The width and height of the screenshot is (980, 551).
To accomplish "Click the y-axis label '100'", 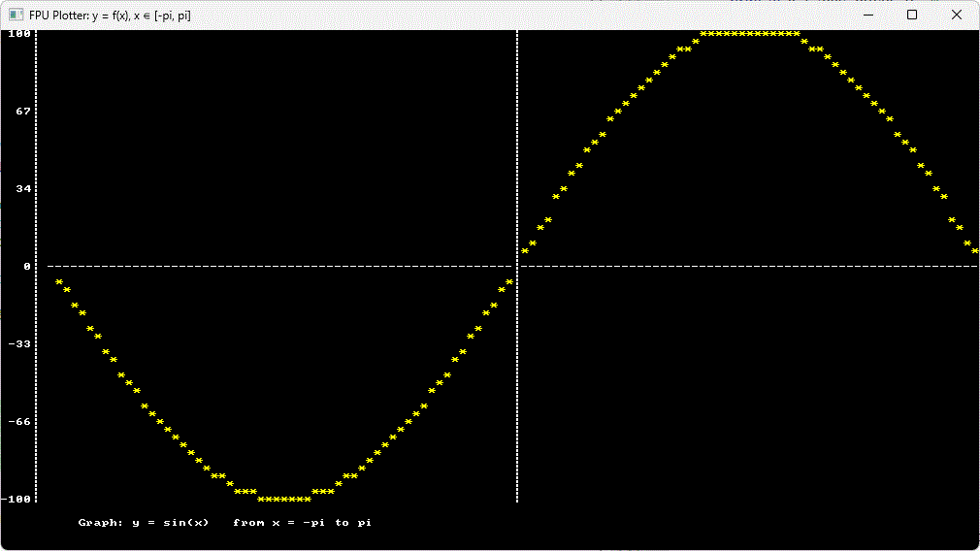I will pyautogui.click(x=19, y=34).
